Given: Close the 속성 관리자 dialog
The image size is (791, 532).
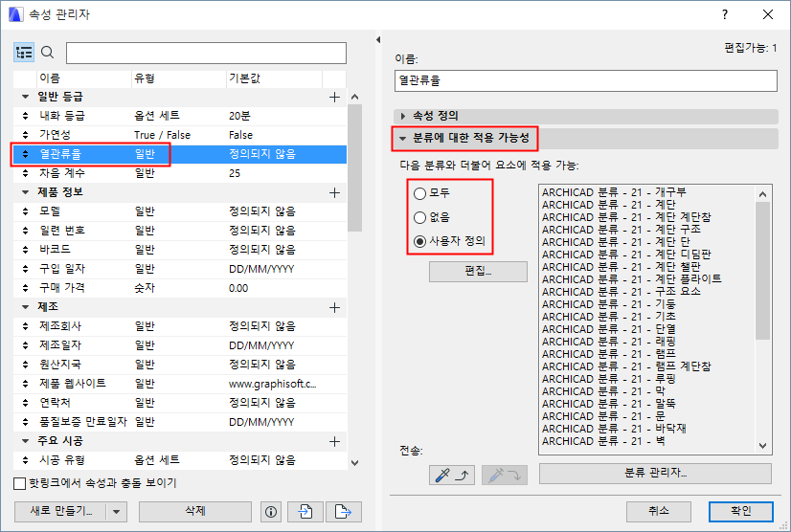Looking at the screenshot, I should coord(768,14).
